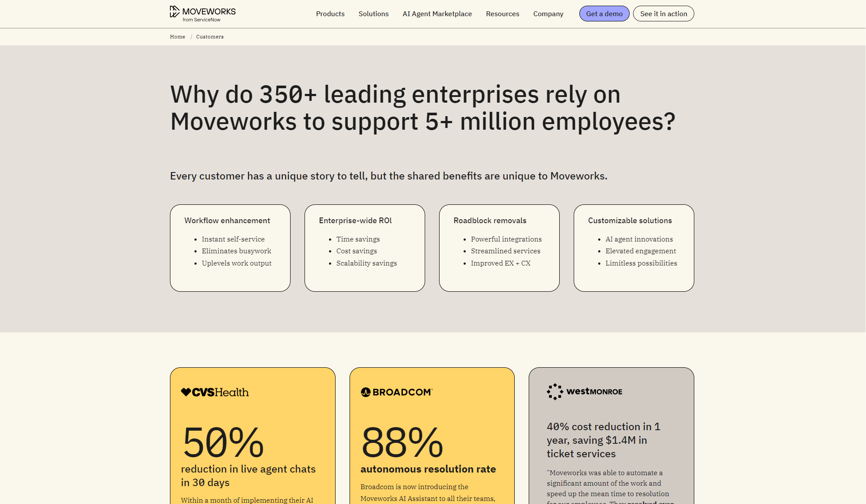
Task: Open Broadcom 88% autonomous resolution card
Action: (x=432, y=454)
